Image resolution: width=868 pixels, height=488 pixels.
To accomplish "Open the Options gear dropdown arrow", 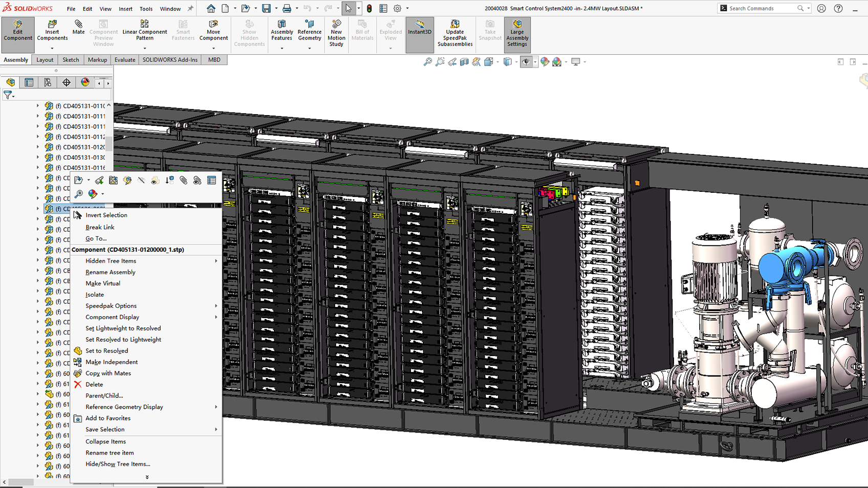I will coord(407,8).
